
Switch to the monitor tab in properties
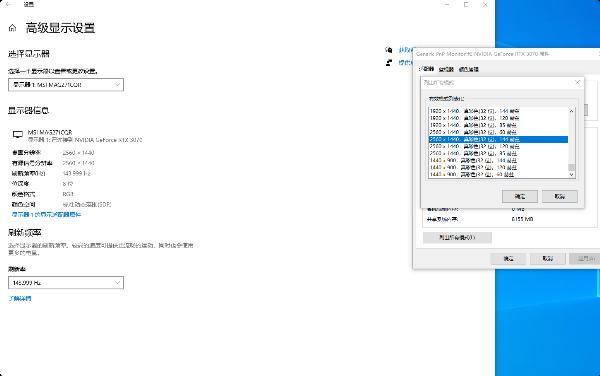[446, 69]
